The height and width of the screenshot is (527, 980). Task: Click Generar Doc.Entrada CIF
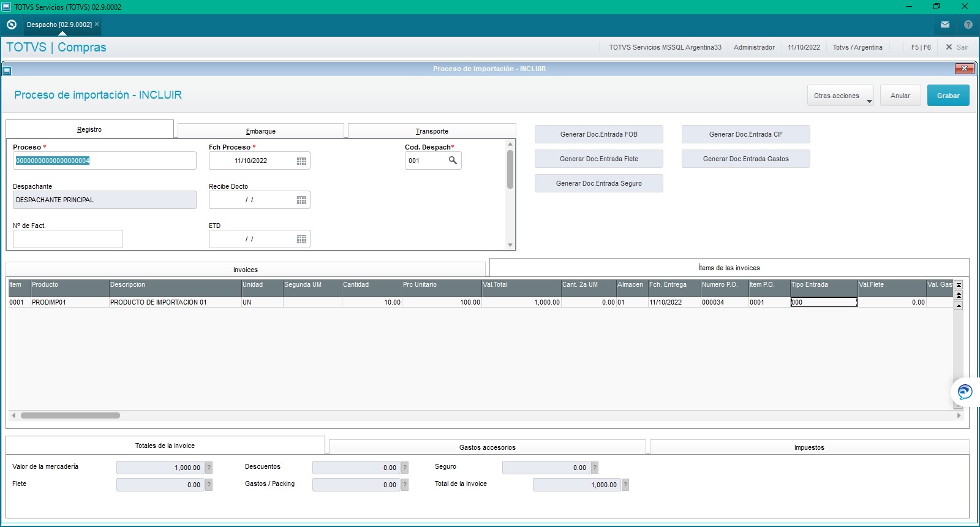[746, 134]
